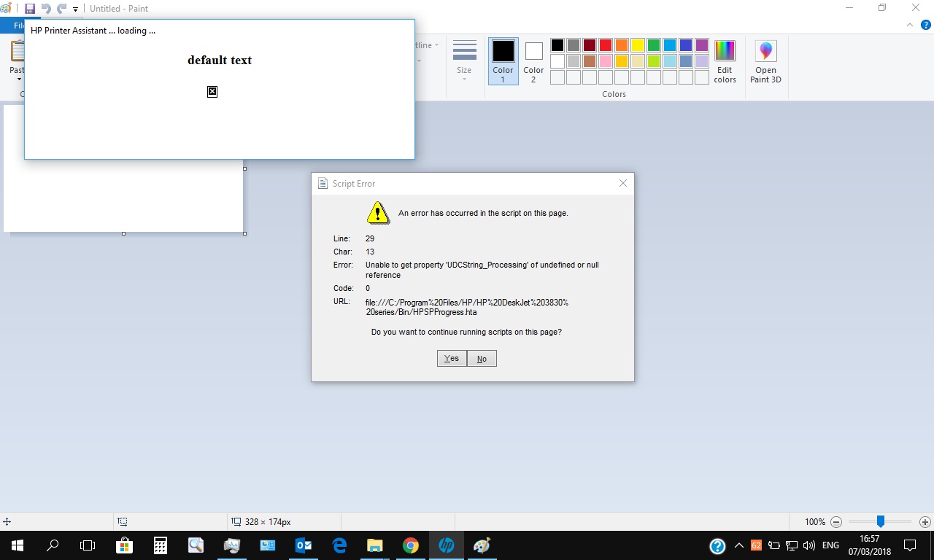Click the zoom in plus button

925,522
